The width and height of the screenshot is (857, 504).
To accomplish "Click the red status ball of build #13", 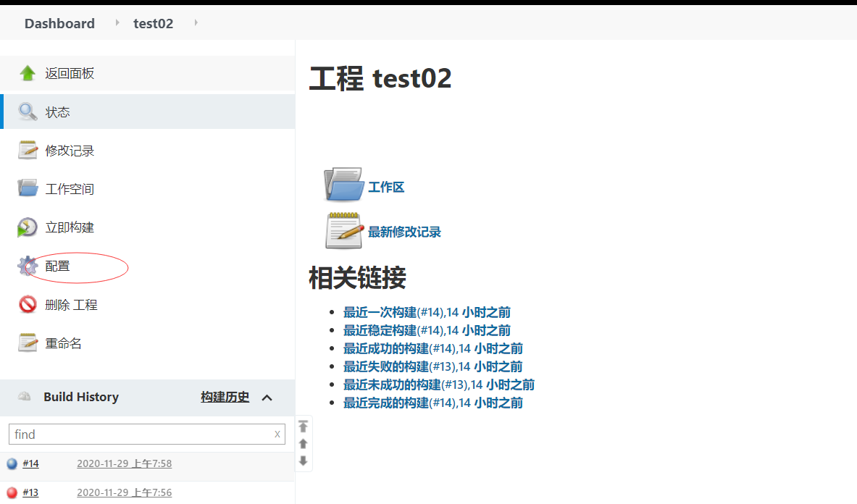I will coord(12,493).
